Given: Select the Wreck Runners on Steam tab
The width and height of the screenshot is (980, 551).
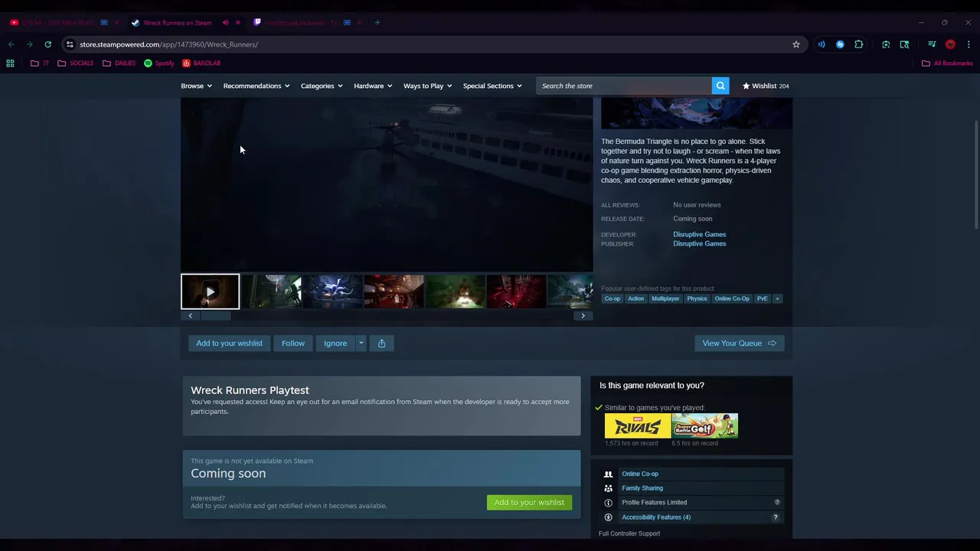Looking at the screenshot, I should (x=178, y=22).
